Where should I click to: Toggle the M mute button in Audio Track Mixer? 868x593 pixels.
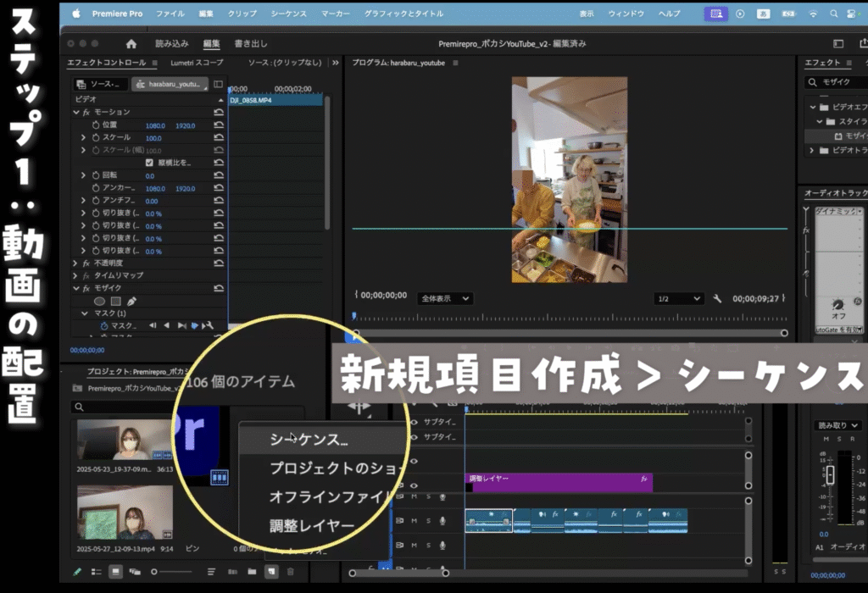(x=826, y=439)
